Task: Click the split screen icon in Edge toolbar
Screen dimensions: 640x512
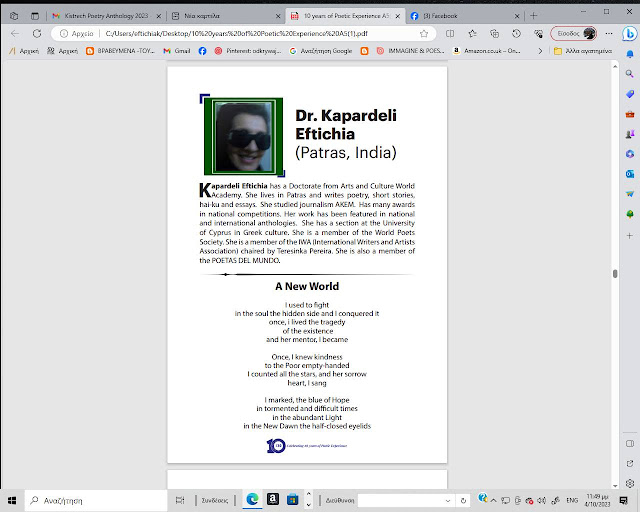Action: pyautogui.click(x=450, y=33)
